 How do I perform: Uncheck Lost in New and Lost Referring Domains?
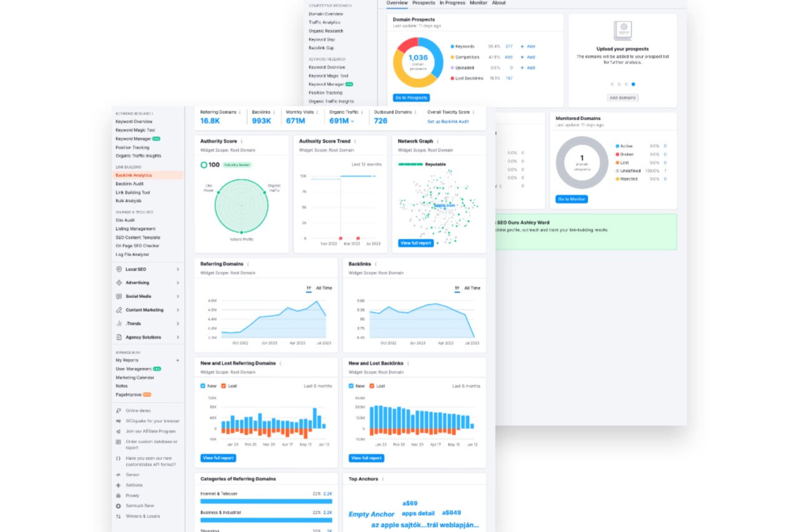tap(223, 386)
